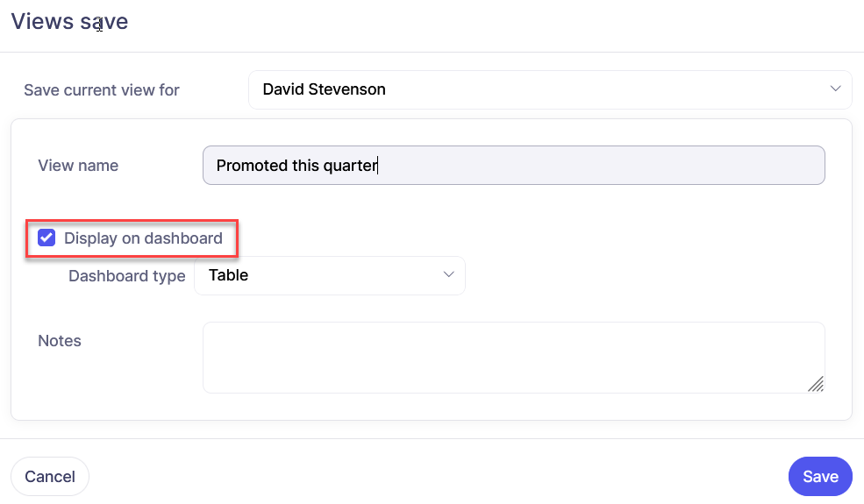Click the 'Dashboard type' label

tap(127, 276)
